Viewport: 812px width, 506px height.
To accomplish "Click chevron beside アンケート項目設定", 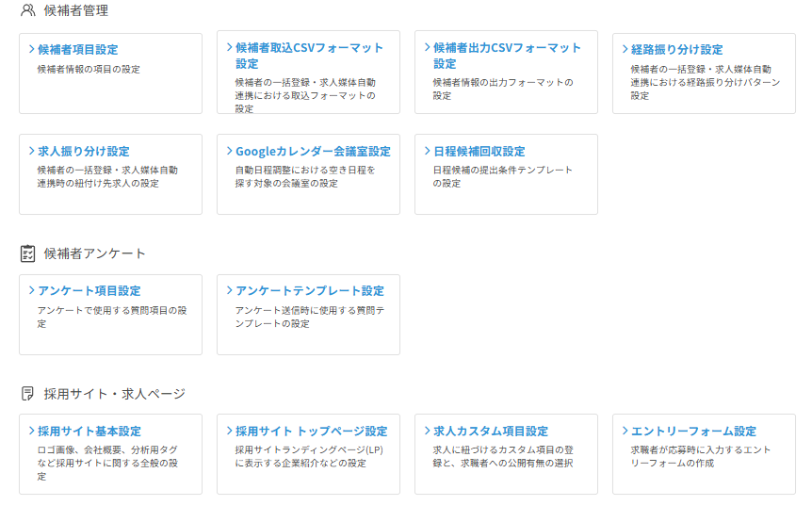I will 31,290.
